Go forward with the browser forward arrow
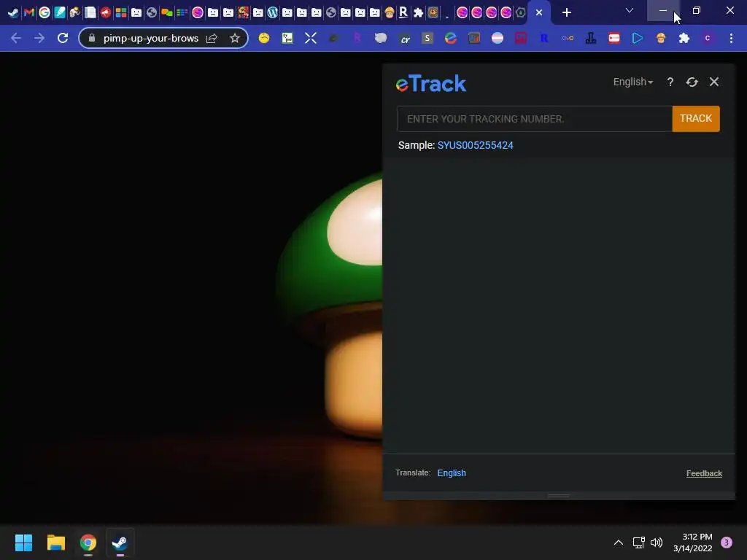Viewport: 747px width, 560px height. (x=39, y=38)
